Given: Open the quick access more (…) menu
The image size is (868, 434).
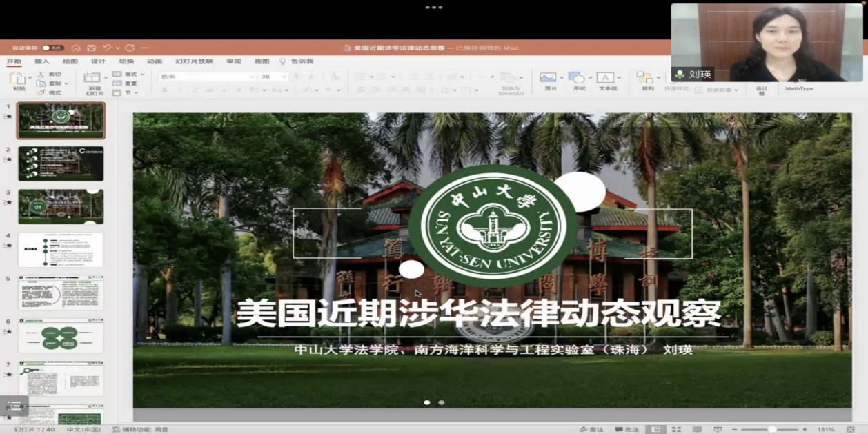Looking at the screenshot, I should (x=145, y=48).
